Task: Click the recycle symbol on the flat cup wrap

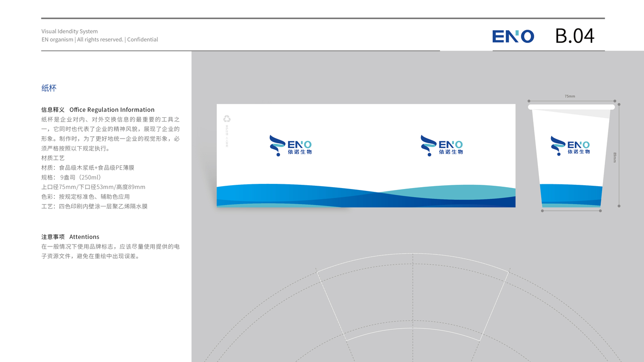Action: click(x=227, y=119)
